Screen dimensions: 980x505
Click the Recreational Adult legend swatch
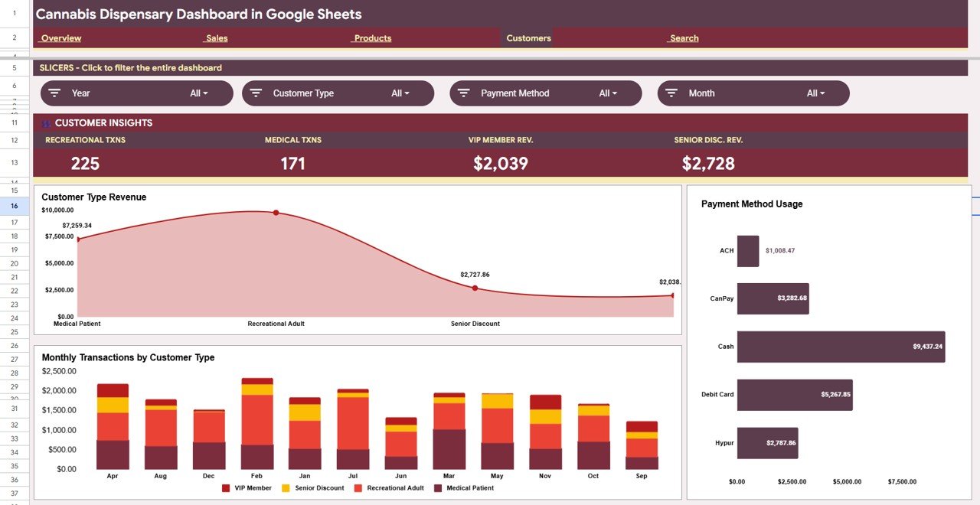click(x=358, y=488)
